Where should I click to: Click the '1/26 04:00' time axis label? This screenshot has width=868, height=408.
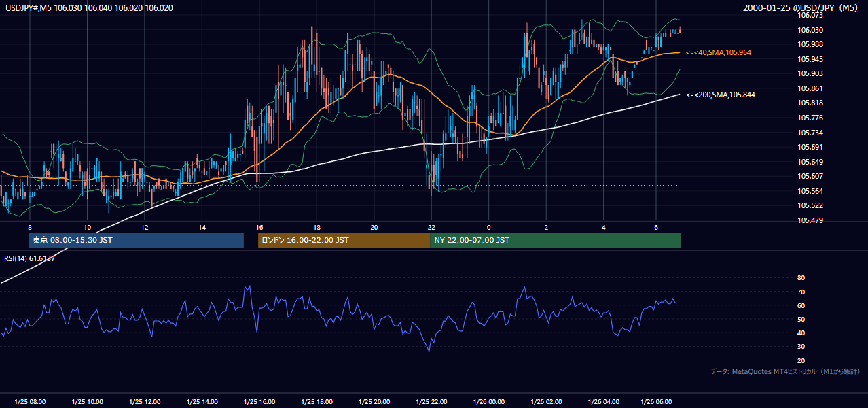(604, 402)
